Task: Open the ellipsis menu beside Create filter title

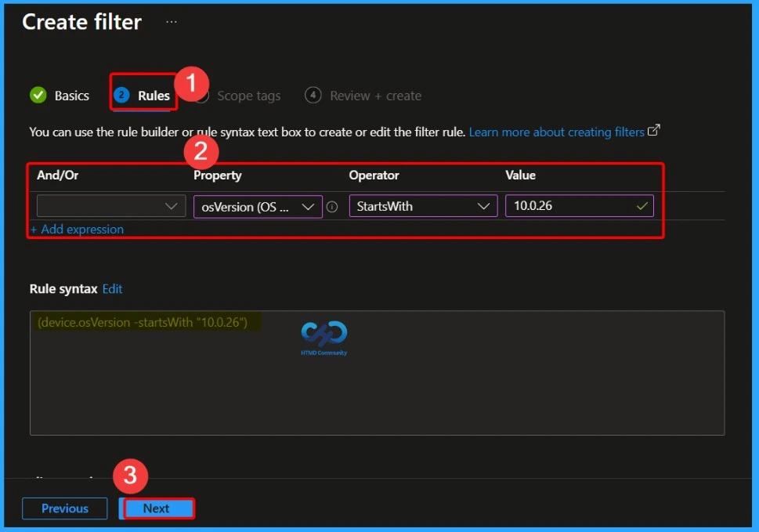Action: tap(171, 21)
